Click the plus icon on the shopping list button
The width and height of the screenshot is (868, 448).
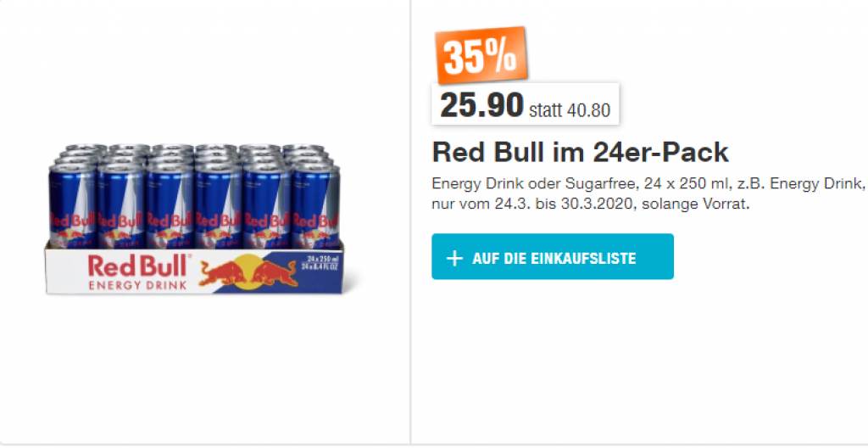pos(454,259)
